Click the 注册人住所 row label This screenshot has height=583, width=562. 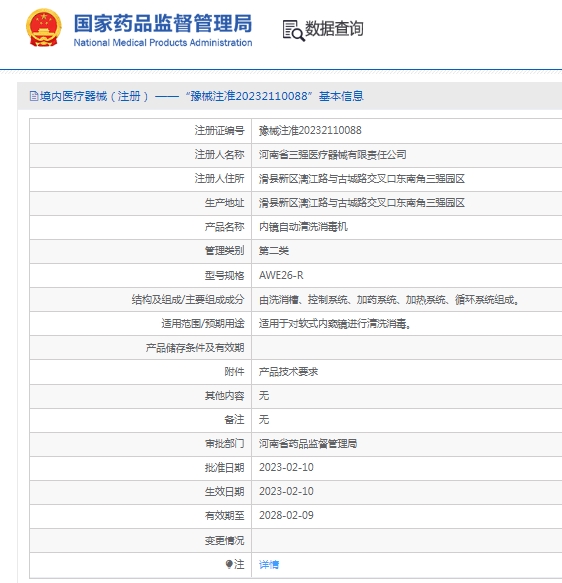(219, 179)
